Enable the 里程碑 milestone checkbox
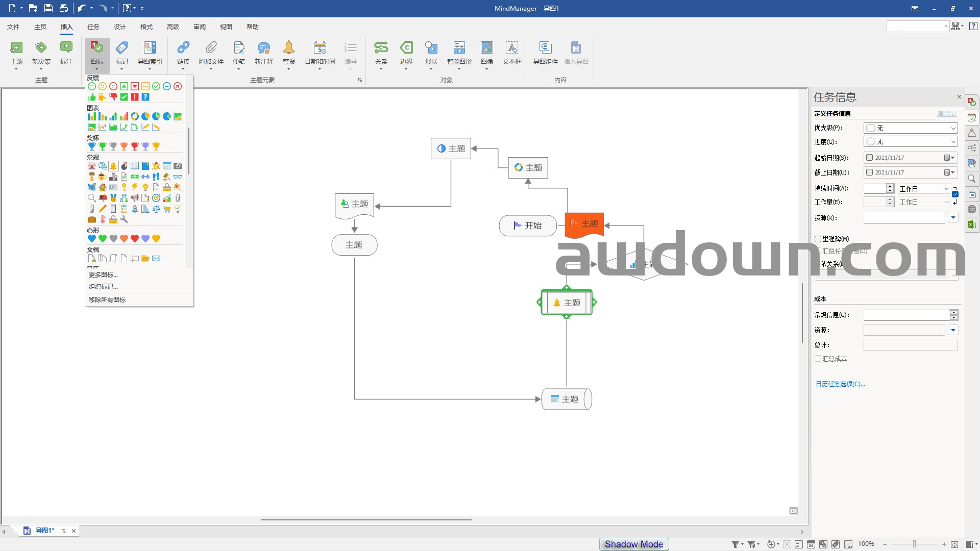Screen dimensions: 980x551 click(x=818, y=239)
